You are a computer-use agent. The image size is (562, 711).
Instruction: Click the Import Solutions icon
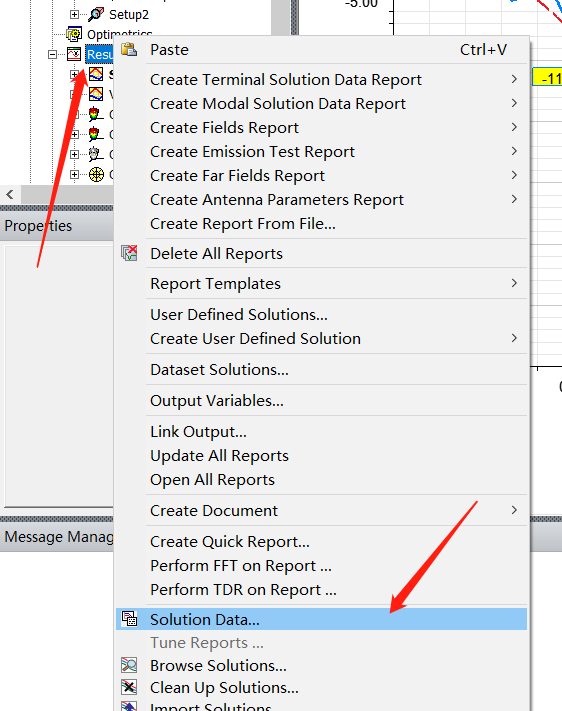tap(129, 706)
